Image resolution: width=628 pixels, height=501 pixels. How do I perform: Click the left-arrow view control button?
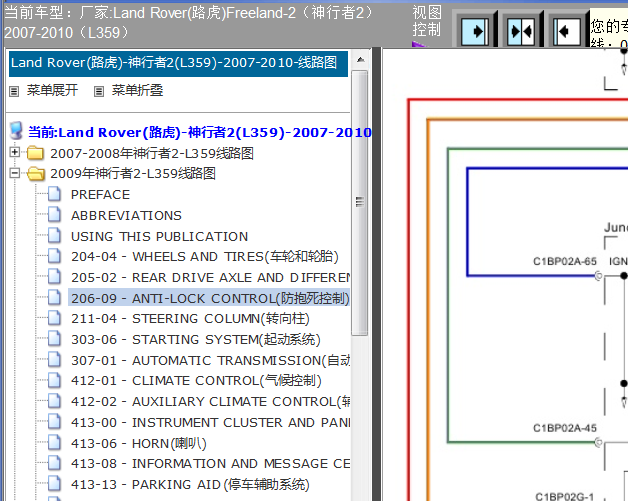click(x=567, y=31)
